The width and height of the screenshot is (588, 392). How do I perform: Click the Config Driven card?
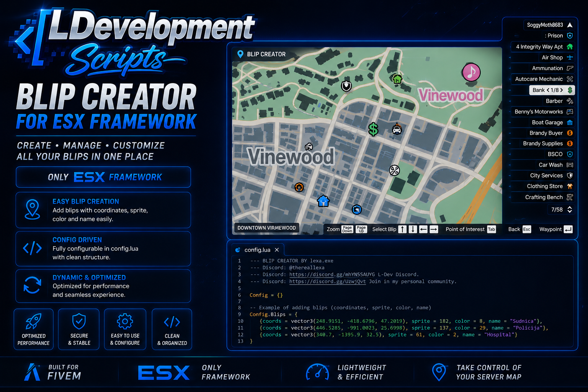(103, 248)
